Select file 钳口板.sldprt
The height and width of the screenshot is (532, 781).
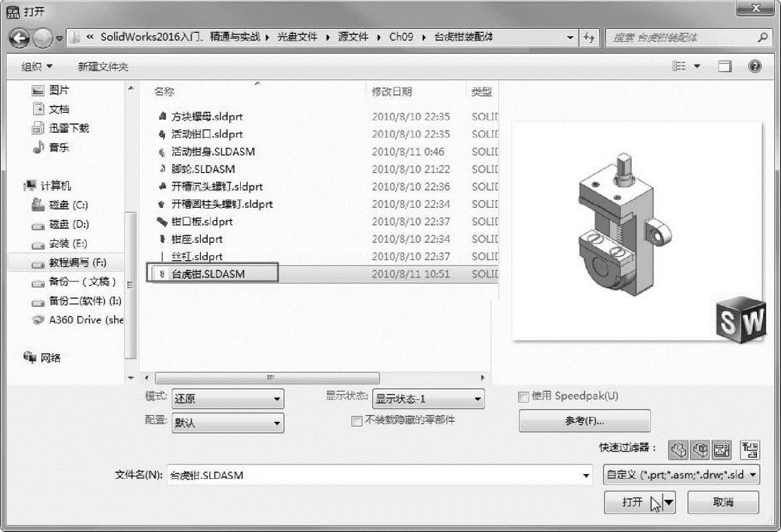point(195,221)
